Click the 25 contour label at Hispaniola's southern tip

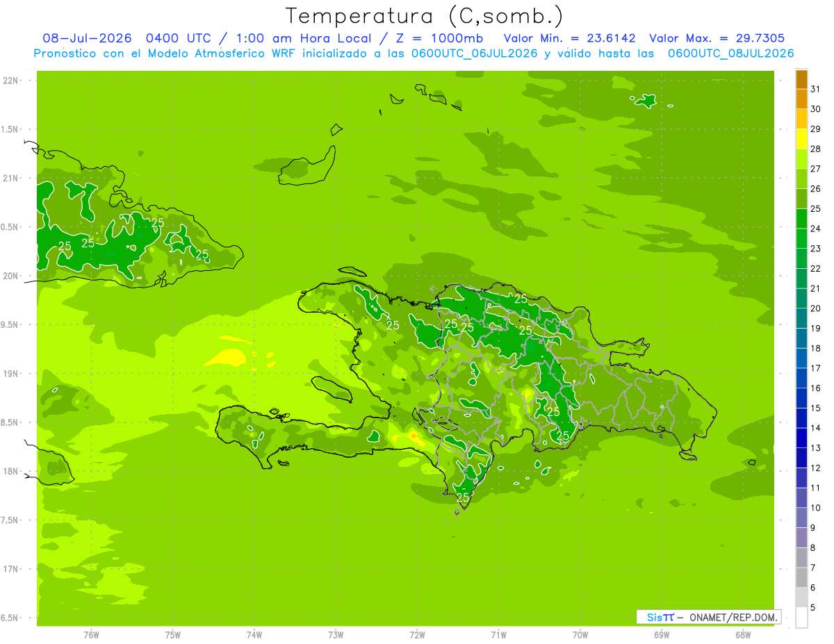pyautogui.click(x=463, y=497)
